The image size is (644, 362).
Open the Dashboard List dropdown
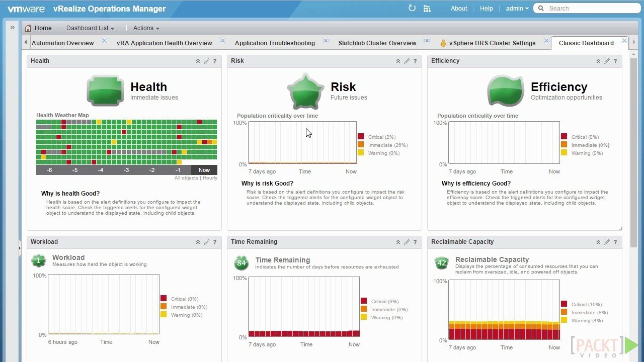[90, 28]
